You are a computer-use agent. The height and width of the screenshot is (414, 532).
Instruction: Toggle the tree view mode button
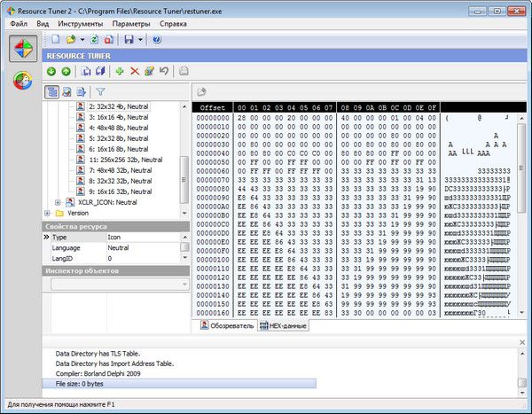52,91
